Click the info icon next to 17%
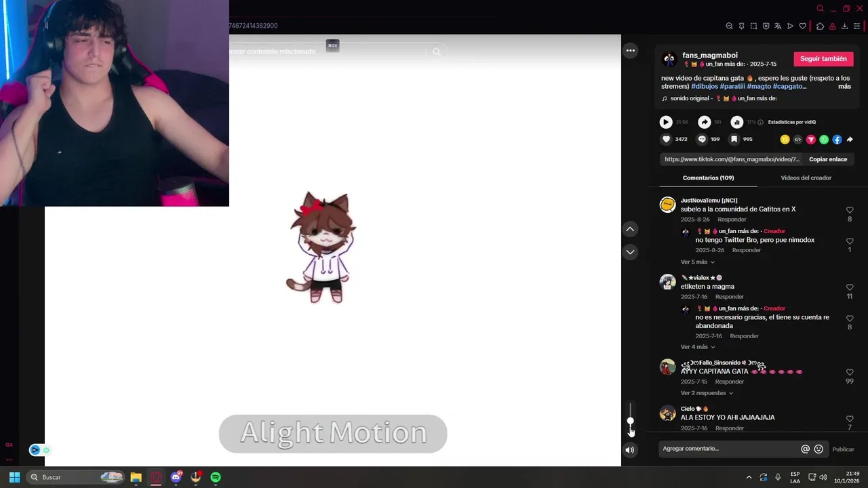Screen dimensions: 868x488 pyautogui.click(x=760, y=123)
